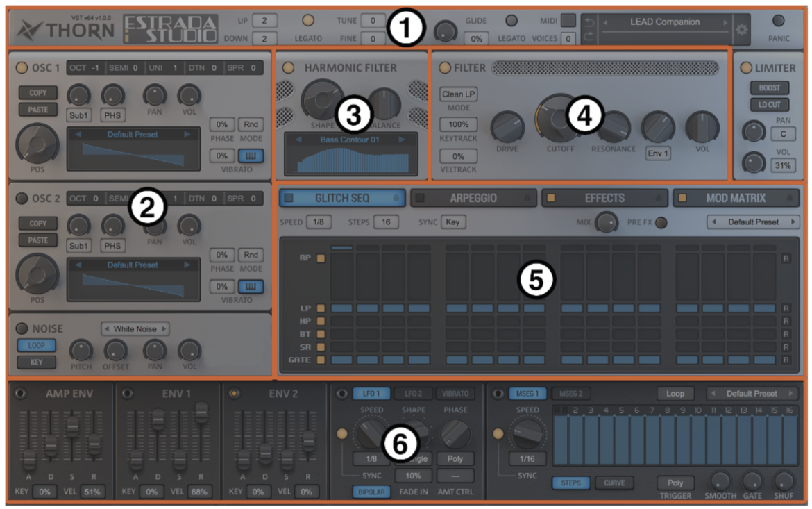Toggle the MIDI checkbox in top bar
Viewport: 812px width, 509px height.
pyautogui.click(x=568, y=21)
